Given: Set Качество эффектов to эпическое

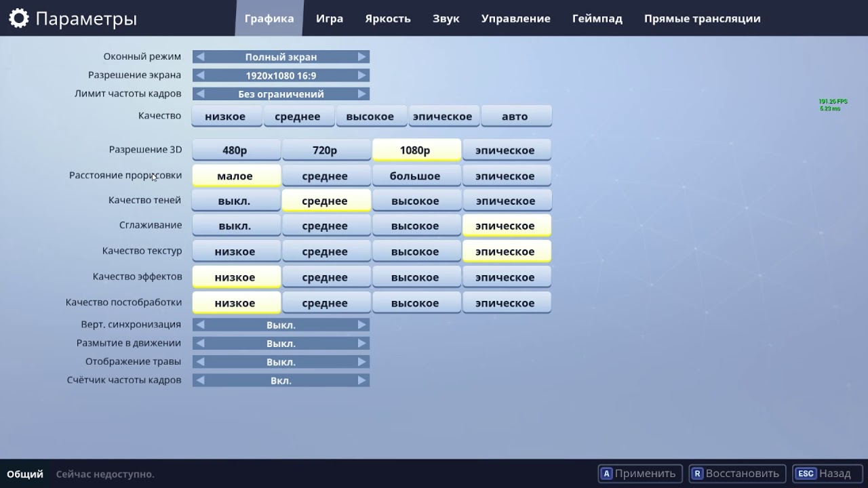Looking at the screenshot, I should tap(506, 277).
